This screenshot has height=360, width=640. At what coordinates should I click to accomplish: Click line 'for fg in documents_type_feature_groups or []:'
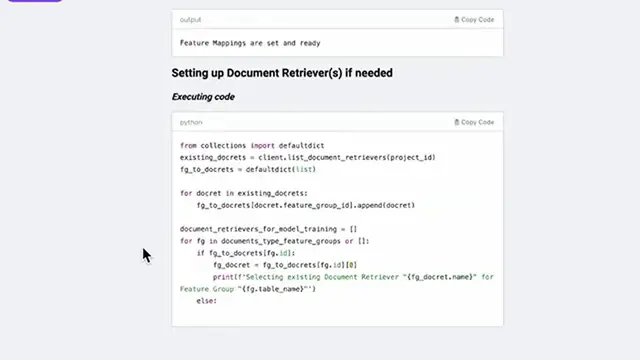274,241
